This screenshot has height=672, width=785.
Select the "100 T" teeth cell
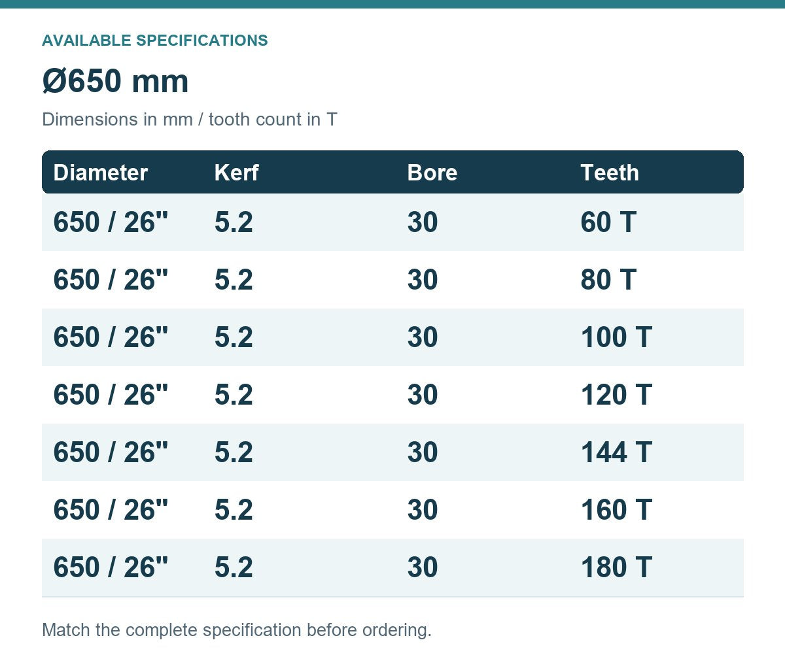tap(616, 337)
